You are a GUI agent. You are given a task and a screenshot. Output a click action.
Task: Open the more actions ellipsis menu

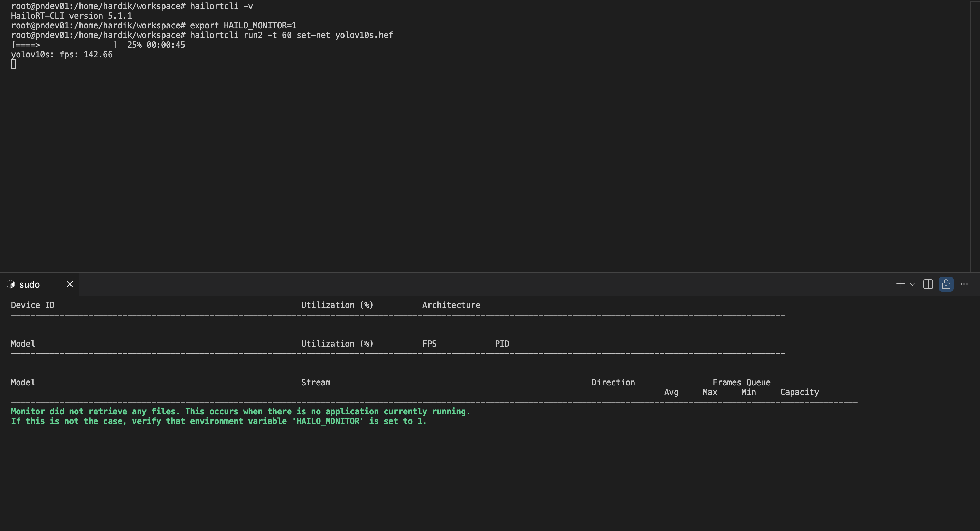pyautogui.click(x=964, y=284)
